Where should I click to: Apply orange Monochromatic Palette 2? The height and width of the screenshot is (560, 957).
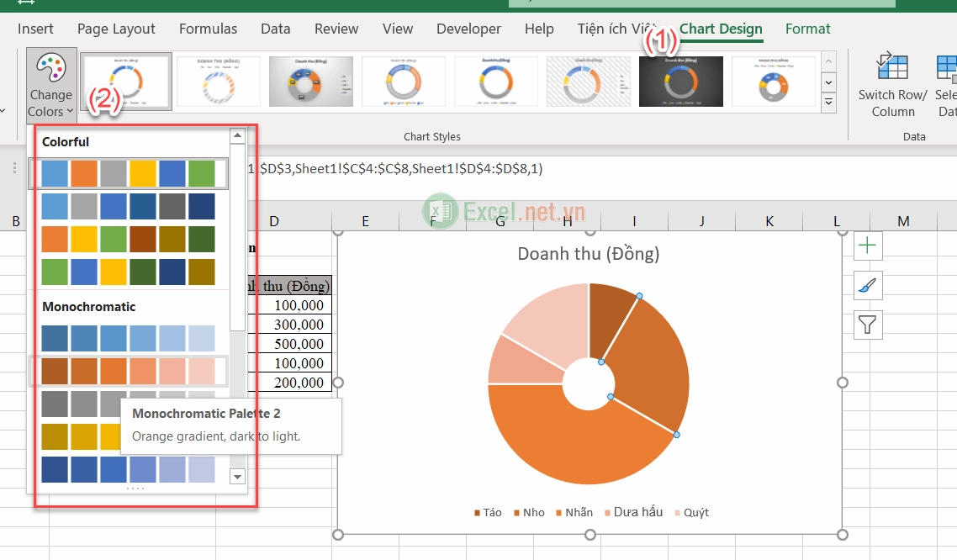click(x=128, y=372)
